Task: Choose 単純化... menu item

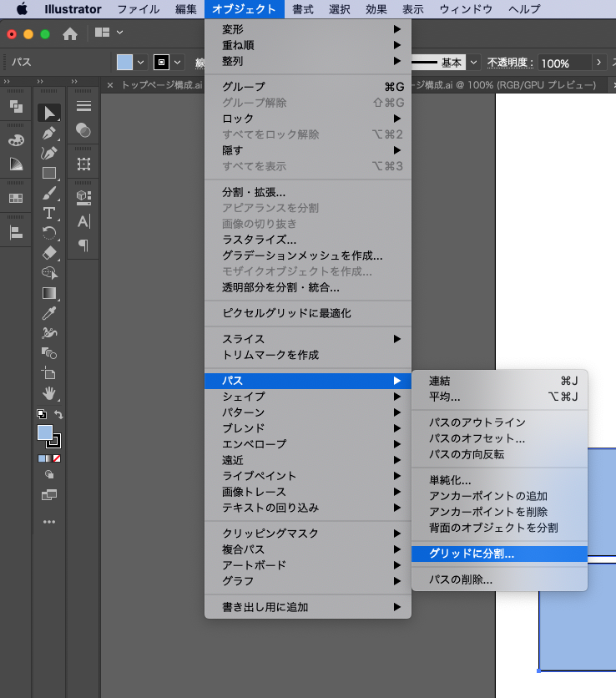Action: click(499, 480)
